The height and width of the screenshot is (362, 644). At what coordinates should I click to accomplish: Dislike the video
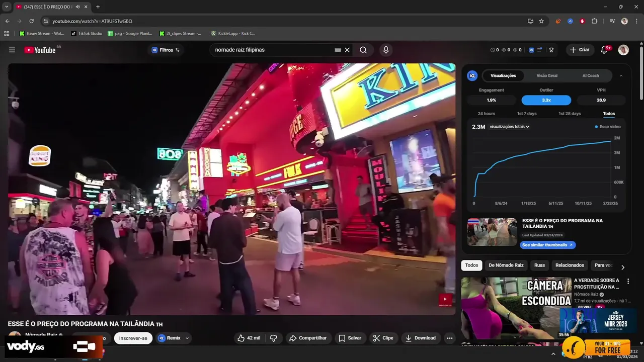[274, 338]
